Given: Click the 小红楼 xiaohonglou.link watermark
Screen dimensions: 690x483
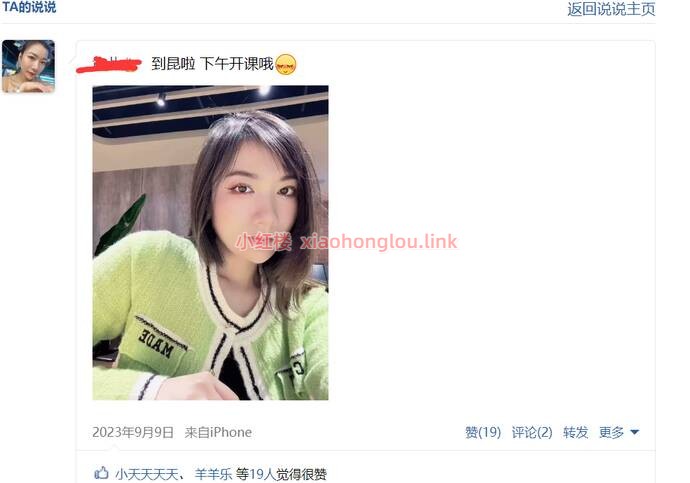Looking at the screenshot, I should pyautogui.click(x=347, y=242).
